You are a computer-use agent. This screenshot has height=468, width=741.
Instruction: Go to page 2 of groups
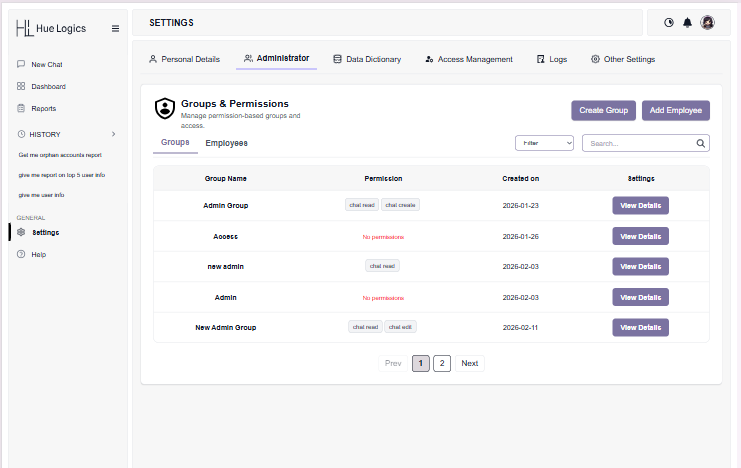442,364
